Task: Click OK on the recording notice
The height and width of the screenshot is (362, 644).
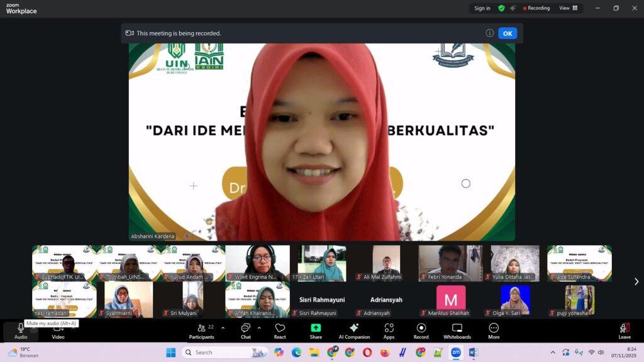Action: tap(507, 33)
